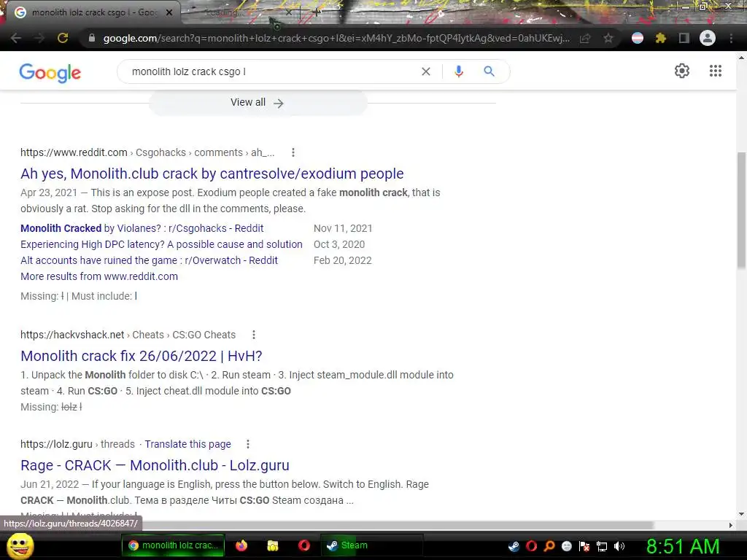Click 'More results from www.reddit.com'
The image size is (747, 560).
click(x=99, y=276)
